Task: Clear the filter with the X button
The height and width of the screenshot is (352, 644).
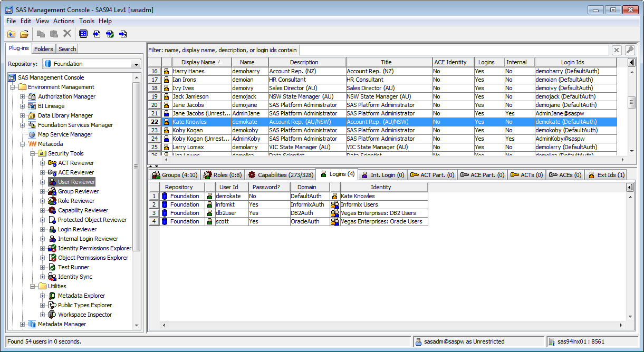Action: [x=617, y=50]
